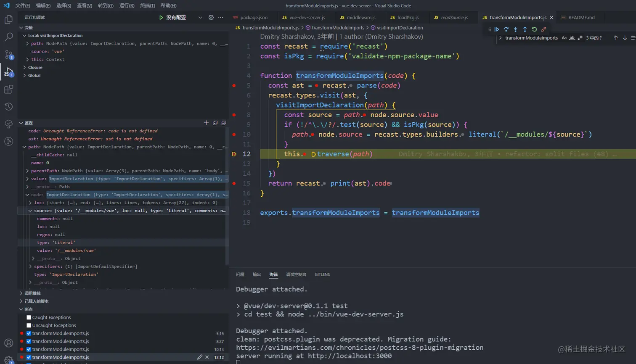Open the Explorer view in activity bar
This screenshot has height=364, width=636.
pyautogui.click(x=8, y=19)
